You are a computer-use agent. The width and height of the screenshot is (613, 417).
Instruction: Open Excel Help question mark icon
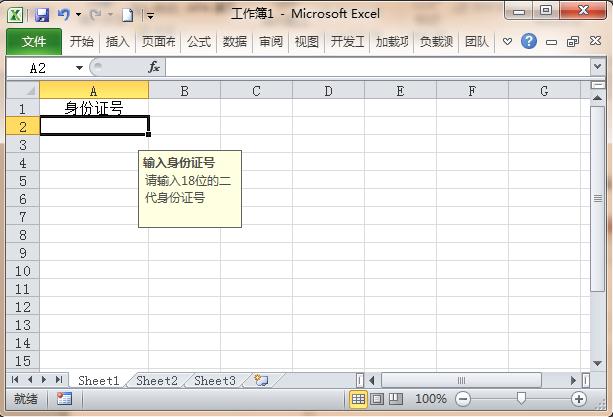pyautogui.click(x=529, y=41)
